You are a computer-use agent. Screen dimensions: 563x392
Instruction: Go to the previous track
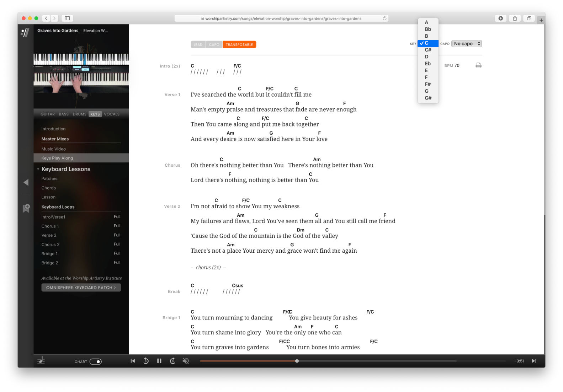(133, 361)
